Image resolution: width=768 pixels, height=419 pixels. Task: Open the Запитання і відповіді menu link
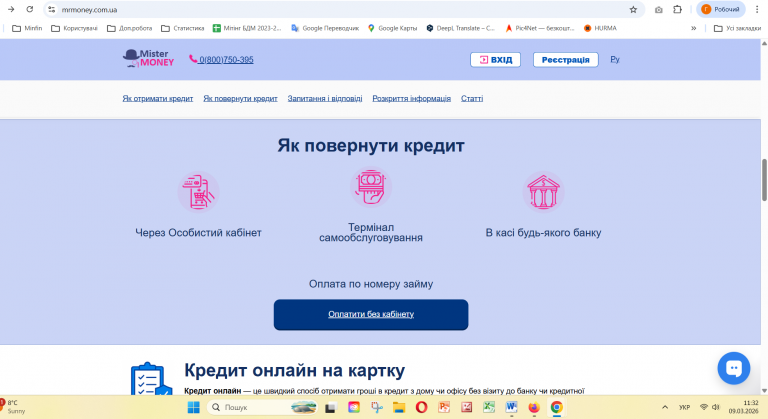(325, 99)
